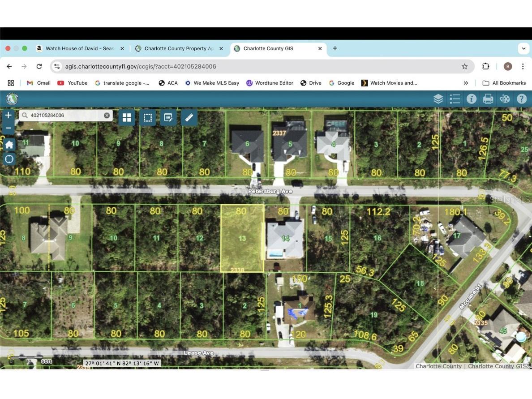This screenshot has height=399, width=532.
Task: Open the map Legend list icon
Action: pos(455,99)
